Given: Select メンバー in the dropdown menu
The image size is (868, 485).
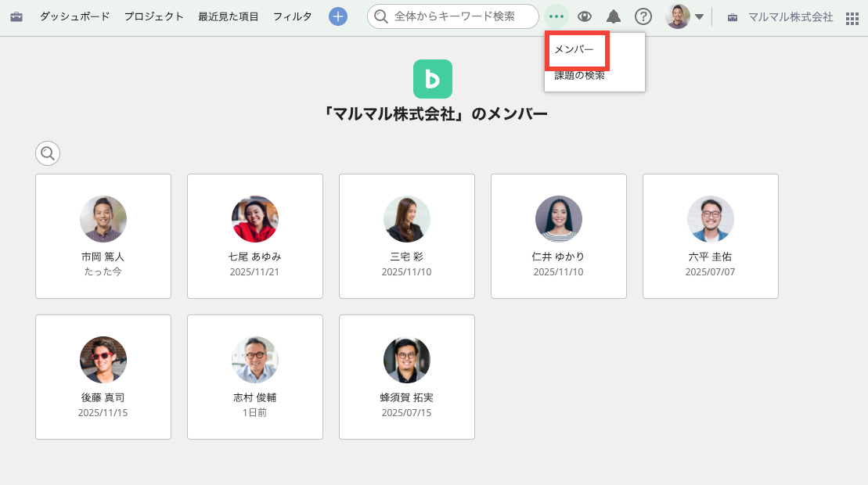Looking at the screenshot, I should (574, 49).
